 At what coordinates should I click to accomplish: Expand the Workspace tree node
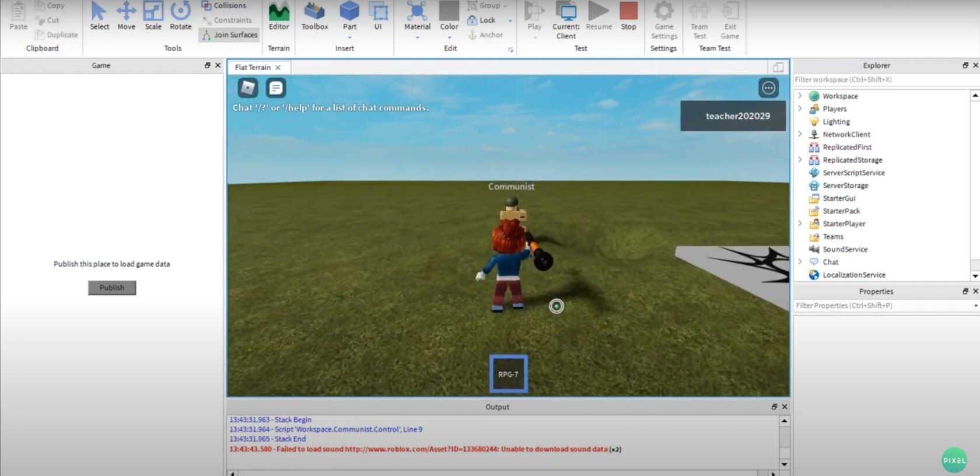[800, 96]
